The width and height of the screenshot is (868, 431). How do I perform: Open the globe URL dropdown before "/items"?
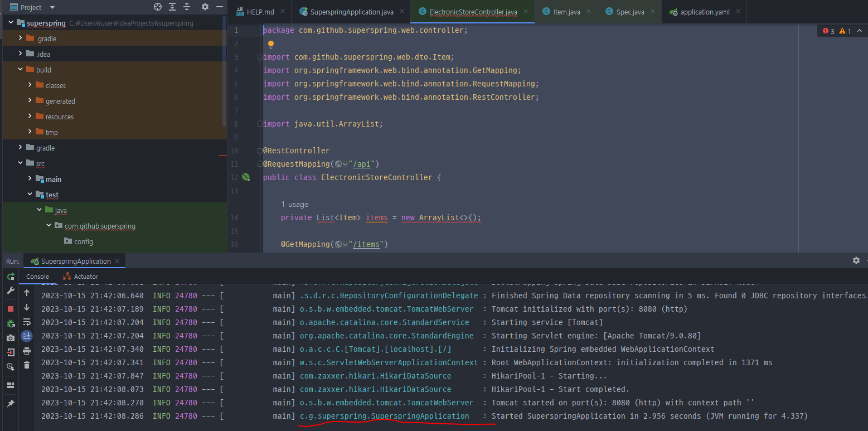[x=341, y=244]
